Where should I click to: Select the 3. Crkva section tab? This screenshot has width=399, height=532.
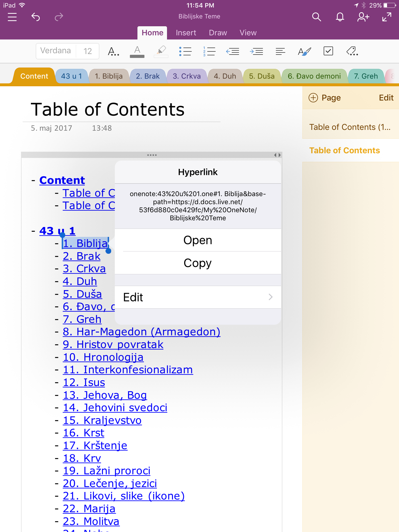pyautogui.click(x=187, y=76)
